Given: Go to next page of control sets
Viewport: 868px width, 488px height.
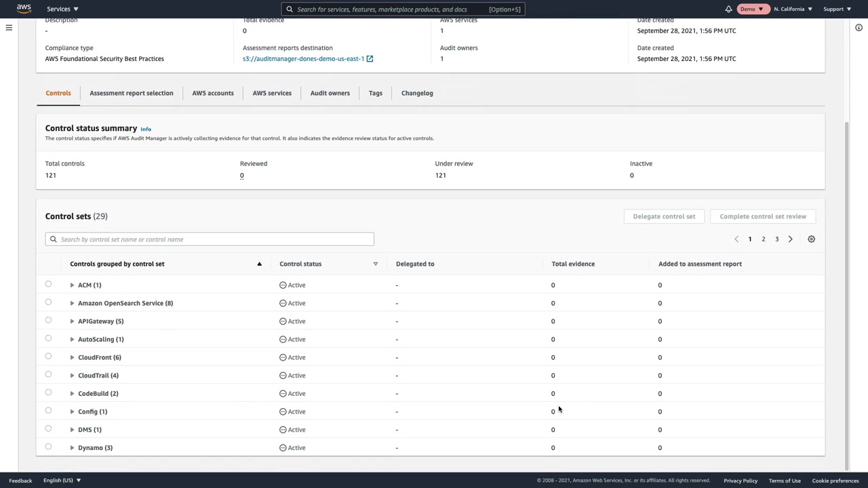Looking at the screenshot, I should [790, 239].
